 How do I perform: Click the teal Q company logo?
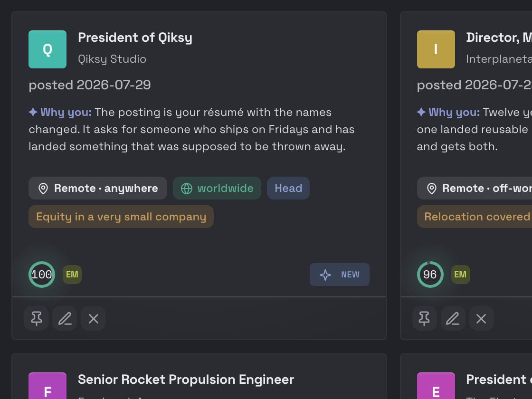(x=47, y=49)
